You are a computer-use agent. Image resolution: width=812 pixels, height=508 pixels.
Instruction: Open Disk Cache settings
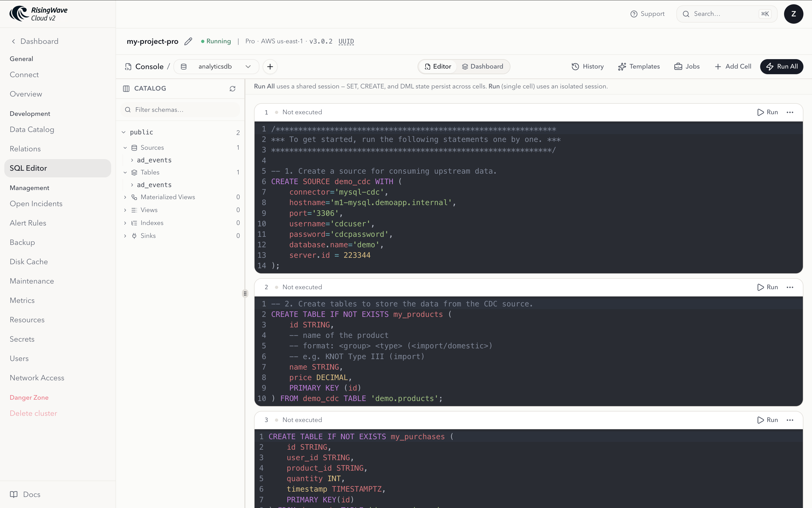tap(28, 262)
